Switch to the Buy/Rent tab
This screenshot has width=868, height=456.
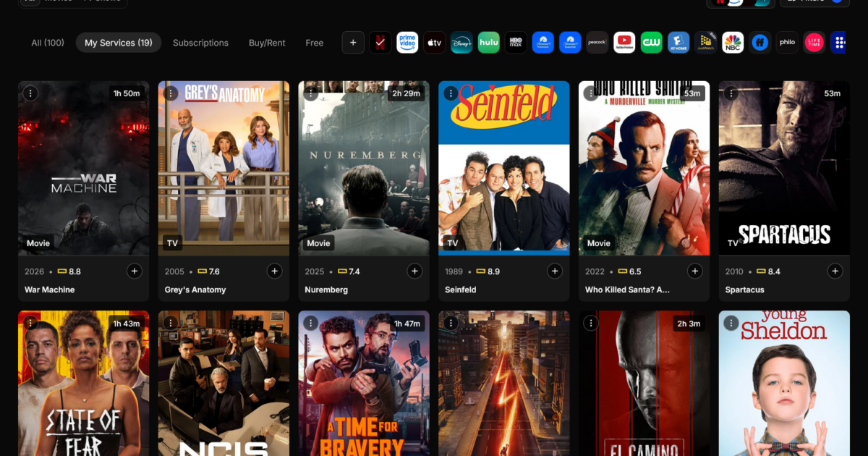point(267,42)
